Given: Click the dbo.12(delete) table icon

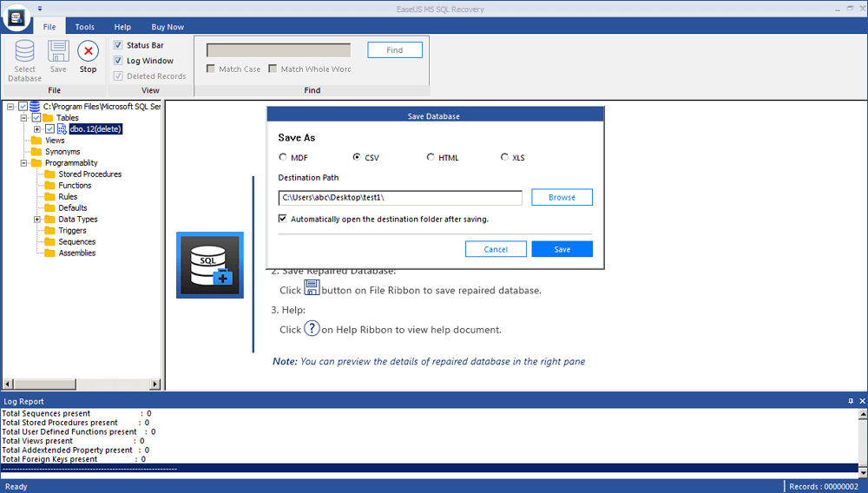Looking at the screenshot, I should [x=62, y=129].
